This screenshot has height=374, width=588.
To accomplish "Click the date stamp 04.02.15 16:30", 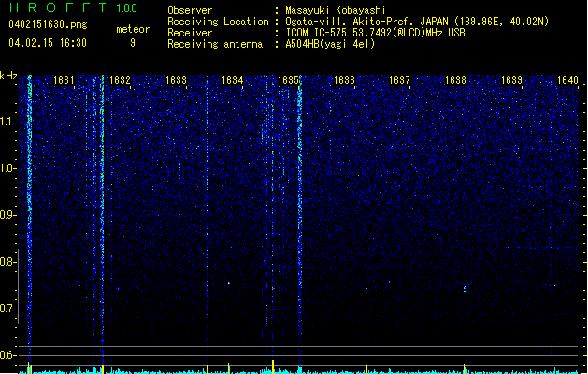I will click(48, 43).
